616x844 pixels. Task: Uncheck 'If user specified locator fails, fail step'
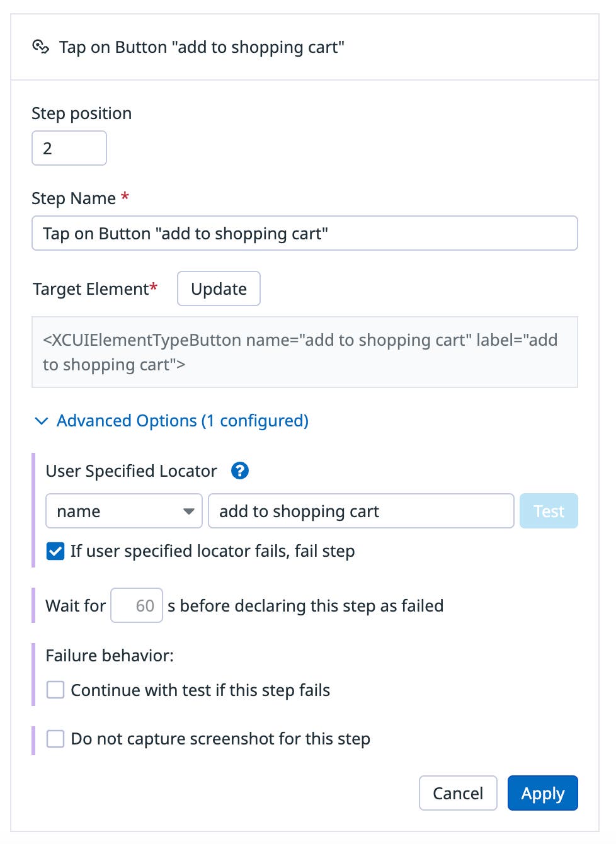pos(55,550)
